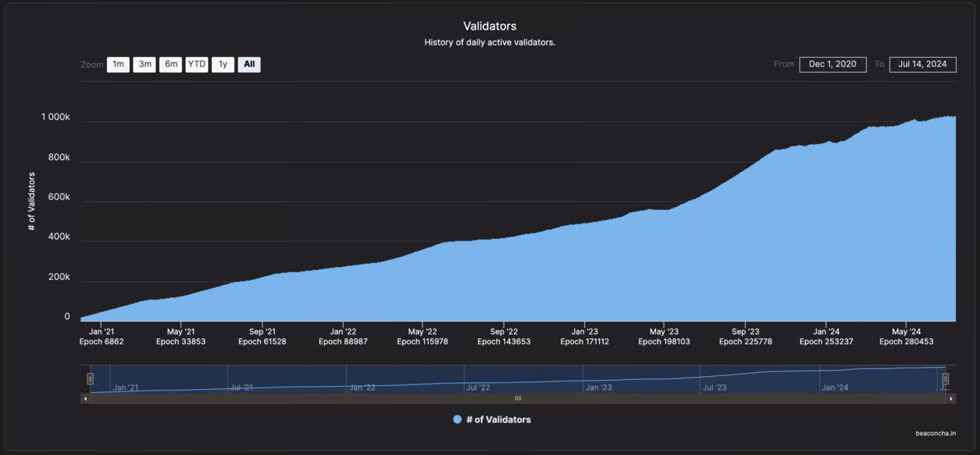Click the blue legend circle marker
This screenshot has width=980, height=455.
(x=457, y=419)
